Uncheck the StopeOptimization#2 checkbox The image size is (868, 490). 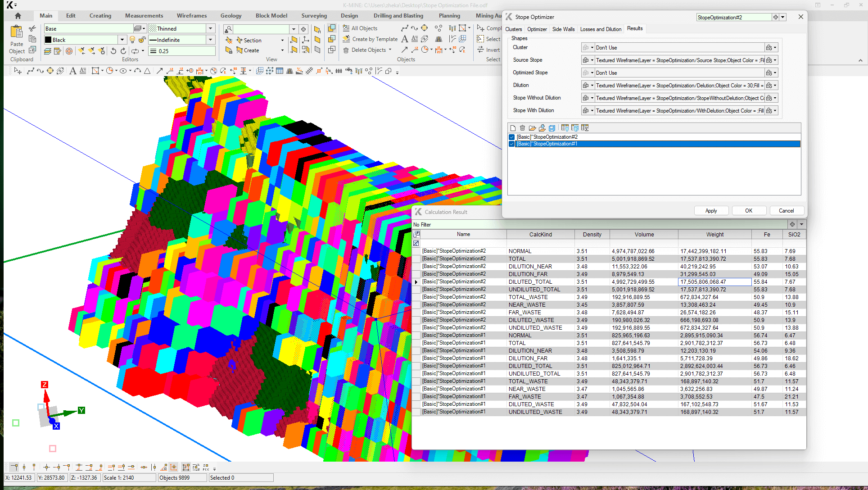click(512, 137)
